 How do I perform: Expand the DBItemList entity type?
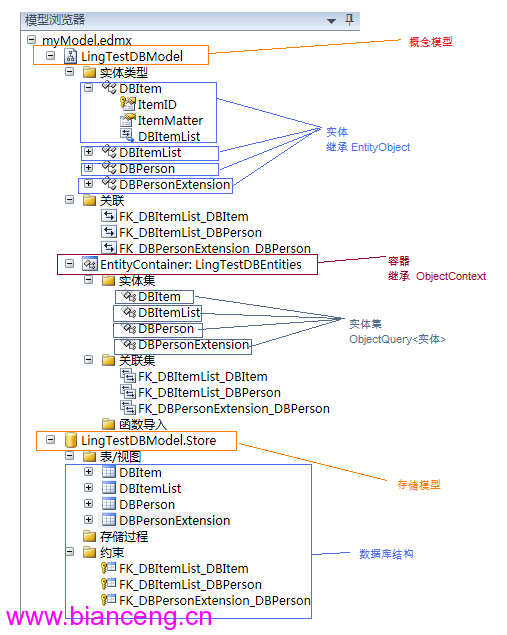[88, 152]
